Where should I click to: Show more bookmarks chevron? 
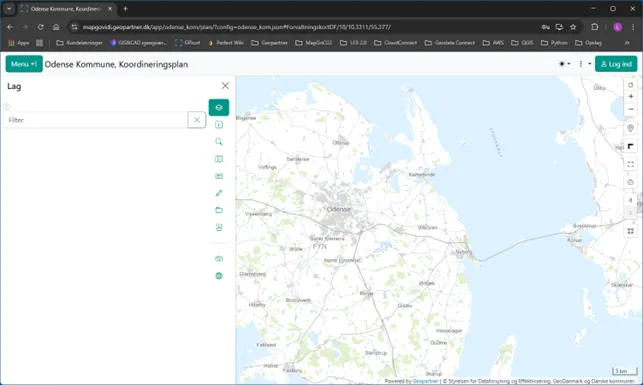click(627, 43)
